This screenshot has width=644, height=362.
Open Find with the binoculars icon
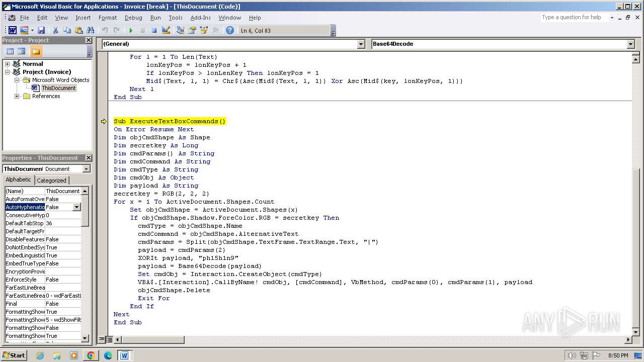[91, 31]
